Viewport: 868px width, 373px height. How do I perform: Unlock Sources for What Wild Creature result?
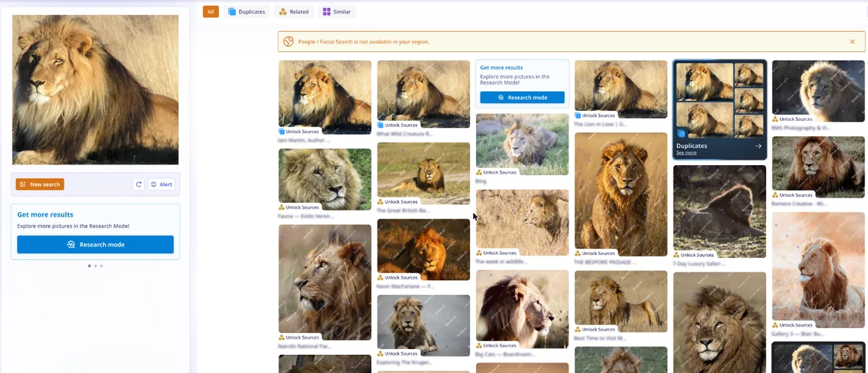coord(398,125)
